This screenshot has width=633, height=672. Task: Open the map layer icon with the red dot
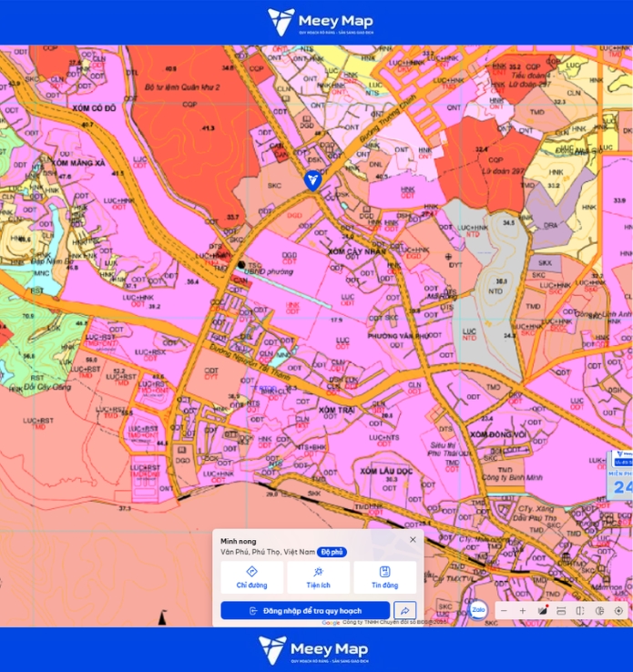(x=542, y=610)
